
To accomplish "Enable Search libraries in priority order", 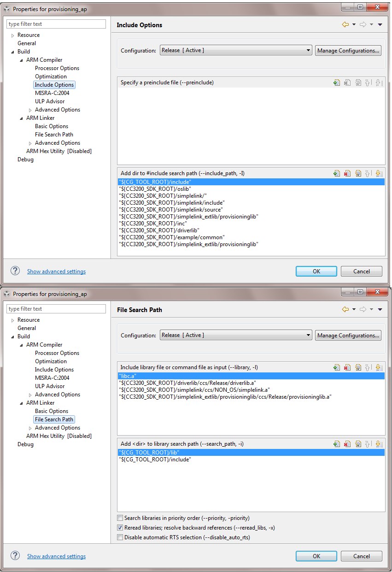I will click(120, 518).
